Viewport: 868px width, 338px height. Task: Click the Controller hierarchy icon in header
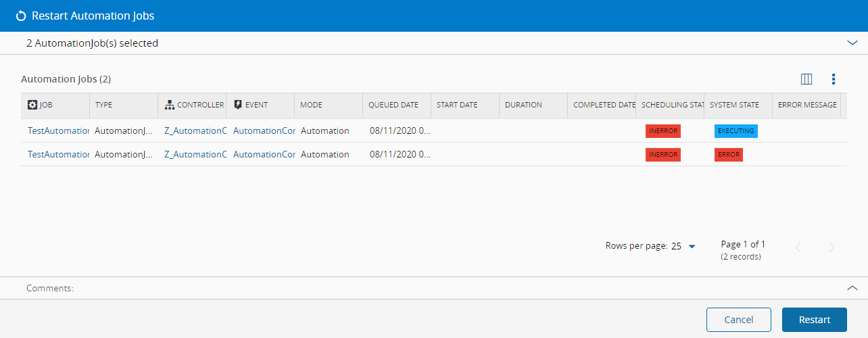pyautogui.click(x=170, y=105)
